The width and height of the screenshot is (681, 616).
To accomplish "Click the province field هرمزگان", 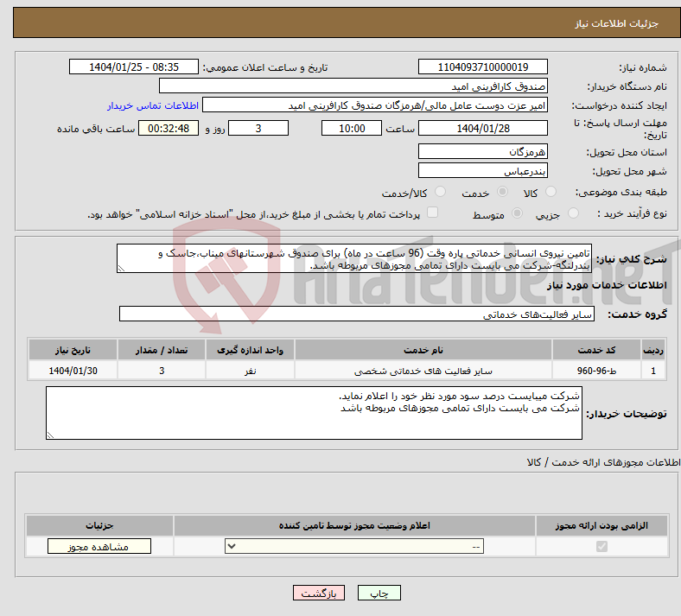I will click(482, 151).
